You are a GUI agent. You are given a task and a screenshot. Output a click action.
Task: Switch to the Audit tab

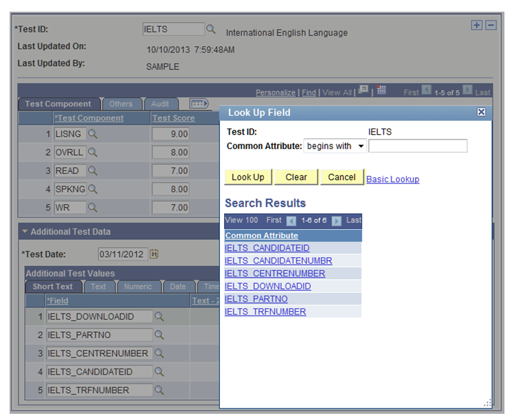[160, 104]
